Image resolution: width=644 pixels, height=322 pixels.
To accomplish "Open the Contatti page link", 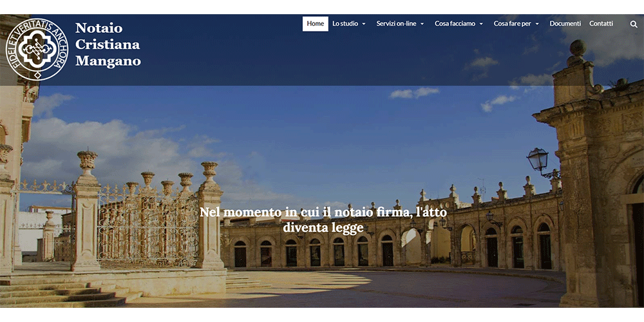I will 601,24.
